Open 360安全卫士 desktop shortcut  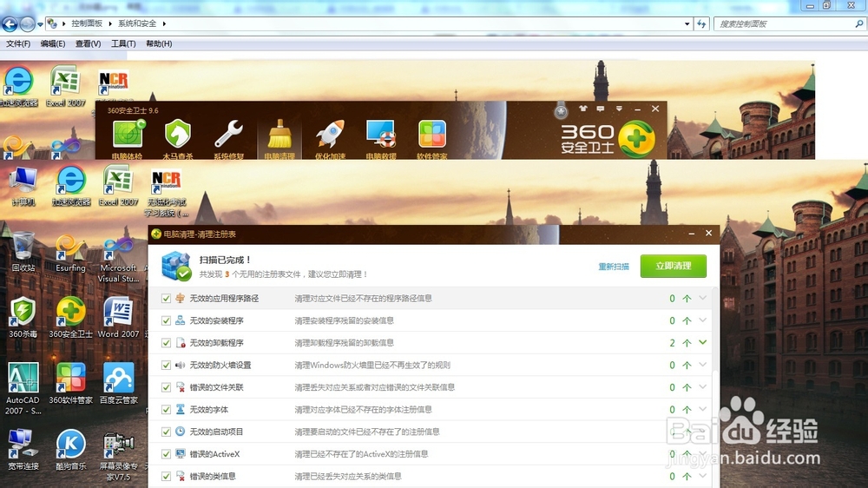pyautogui.click(x=71, y=318)
